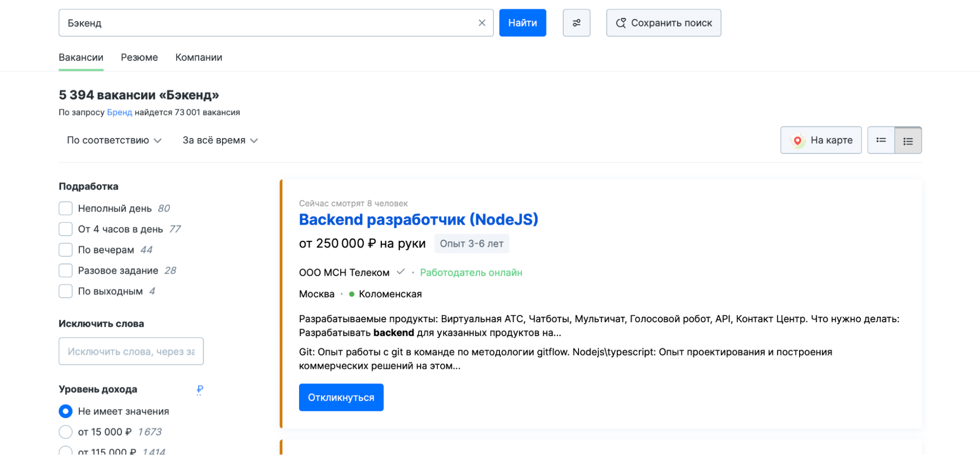This screenshot has height=455, width=980.
Task: Enable the Неполный день checkbox
Action: tap(66, 209)
